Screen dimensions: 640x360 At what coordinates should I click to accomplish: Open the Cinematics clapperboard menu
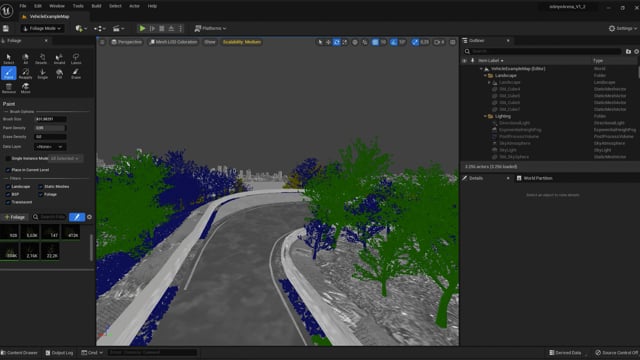(x=118, y=28)
